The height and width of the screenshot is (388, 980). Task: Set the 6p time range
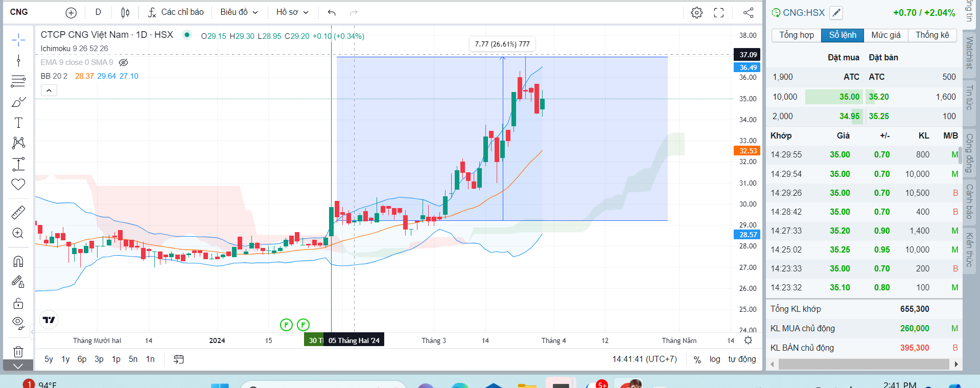82,359
